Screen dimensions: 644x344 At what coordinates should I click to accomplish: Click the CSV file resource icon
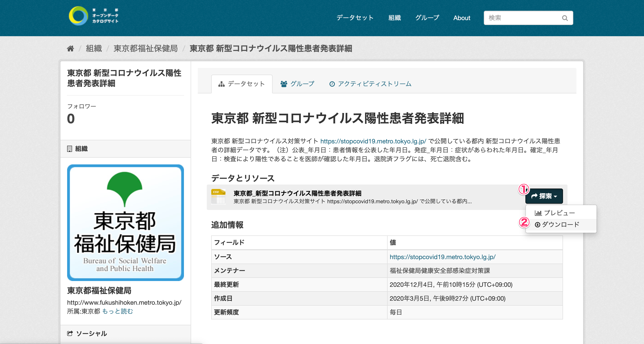click(218, 197)
